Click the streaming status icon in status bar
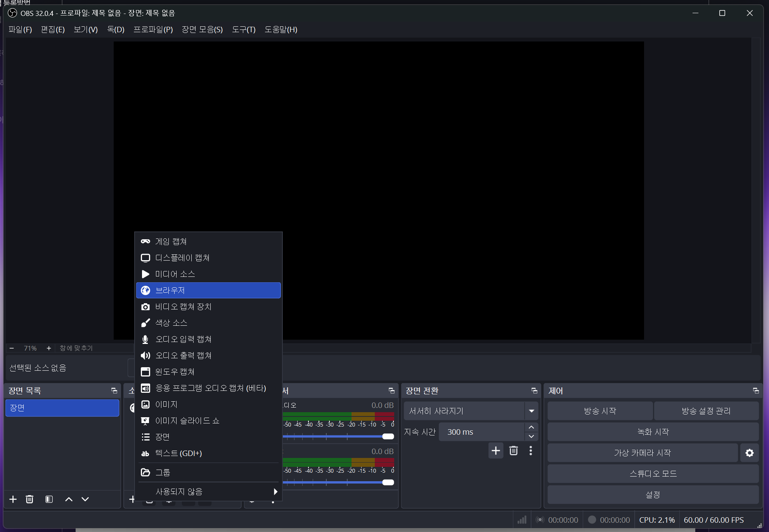 540,520
